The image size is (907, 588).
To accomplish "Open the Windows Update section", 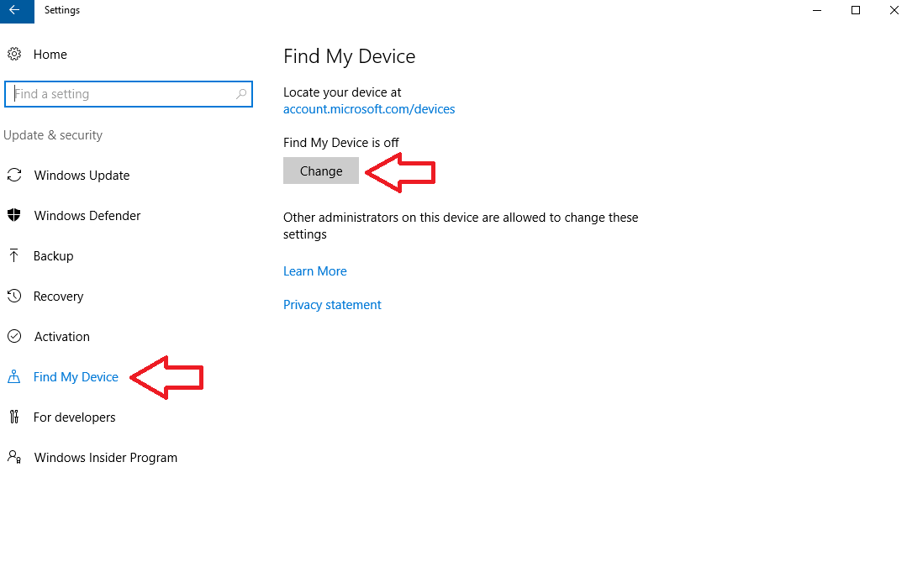I will click(x=82, y=176).
